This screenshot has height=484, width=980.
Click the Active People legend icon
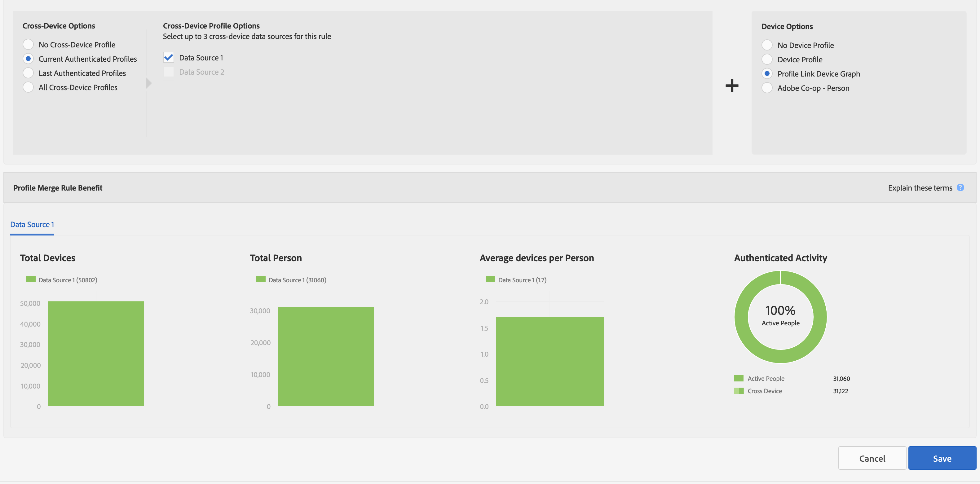(x=739, y=378)
